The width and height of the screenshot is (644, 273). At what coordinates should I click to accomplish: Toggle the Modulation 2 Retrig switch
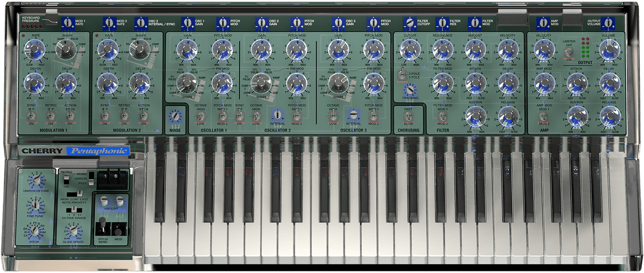[x=124, y=114]
